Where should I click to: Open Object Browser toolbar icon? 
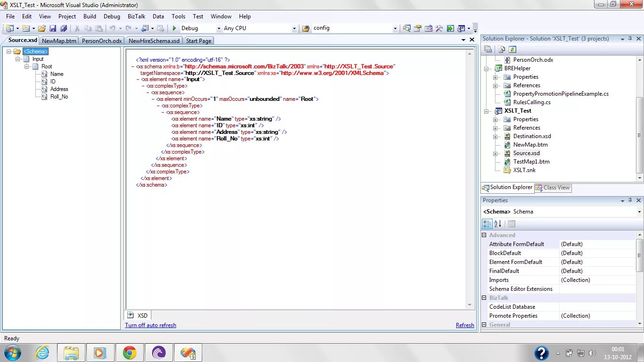pos(428,28)
